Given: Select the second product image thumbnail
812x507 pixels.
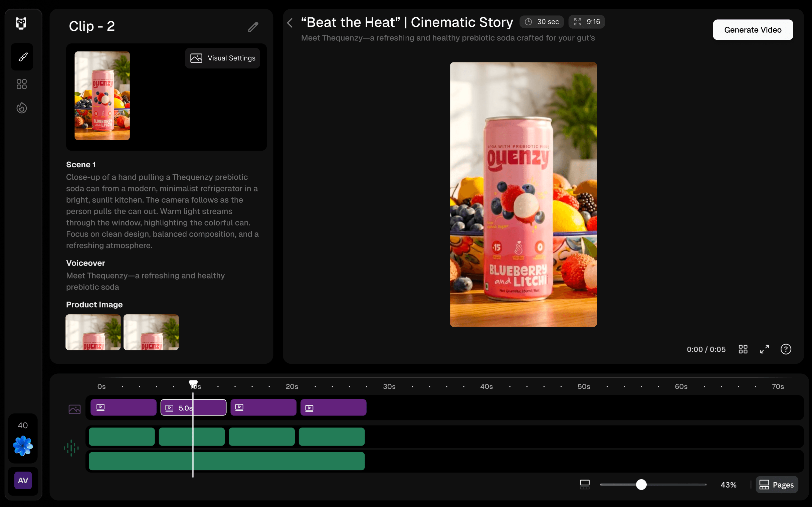Looking at the screenshot, I should [151, 332].
